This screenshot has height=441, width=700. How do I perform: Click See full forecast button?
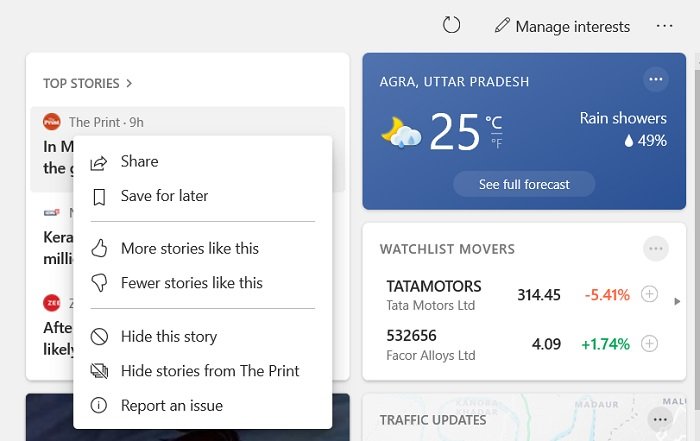click(x=523, y=184)
